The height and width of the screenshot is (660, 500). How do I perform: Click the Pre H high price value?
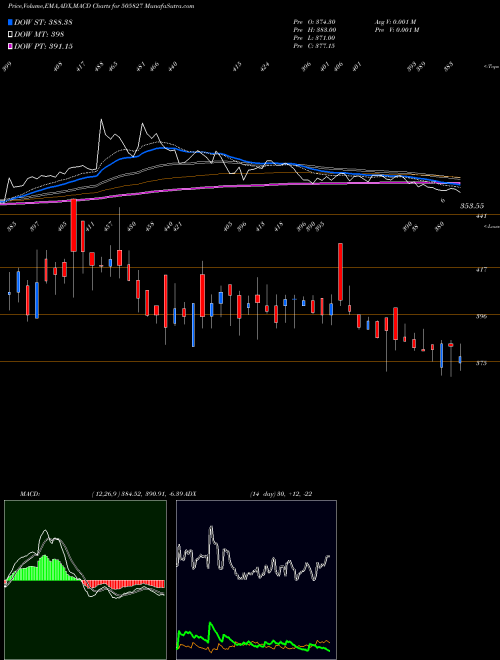click(314, 30)
